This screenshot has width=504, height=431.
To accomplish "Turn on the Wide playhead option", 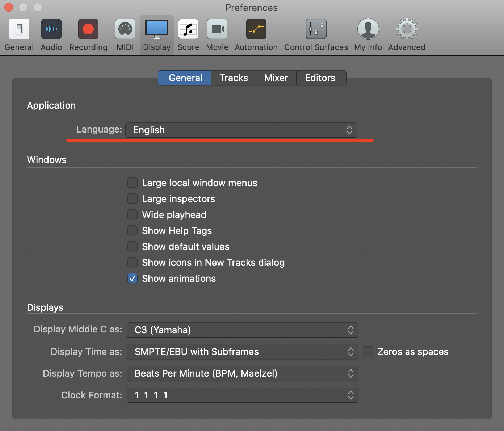I will click(x=133, y=215).
